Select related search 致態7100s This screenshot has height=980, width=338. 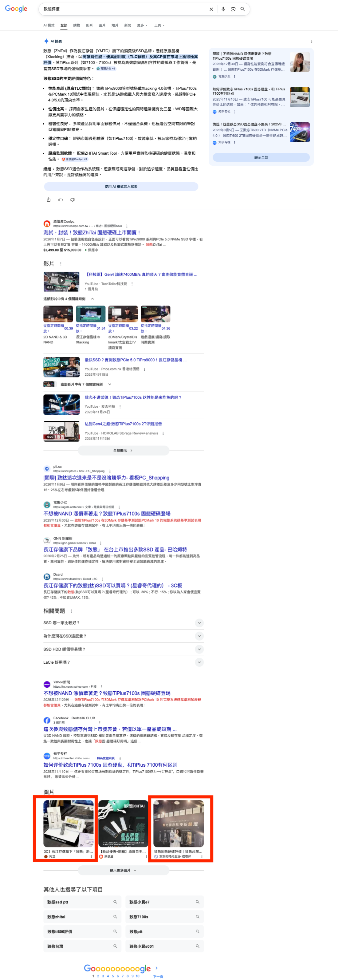click(x=165, y=917)
